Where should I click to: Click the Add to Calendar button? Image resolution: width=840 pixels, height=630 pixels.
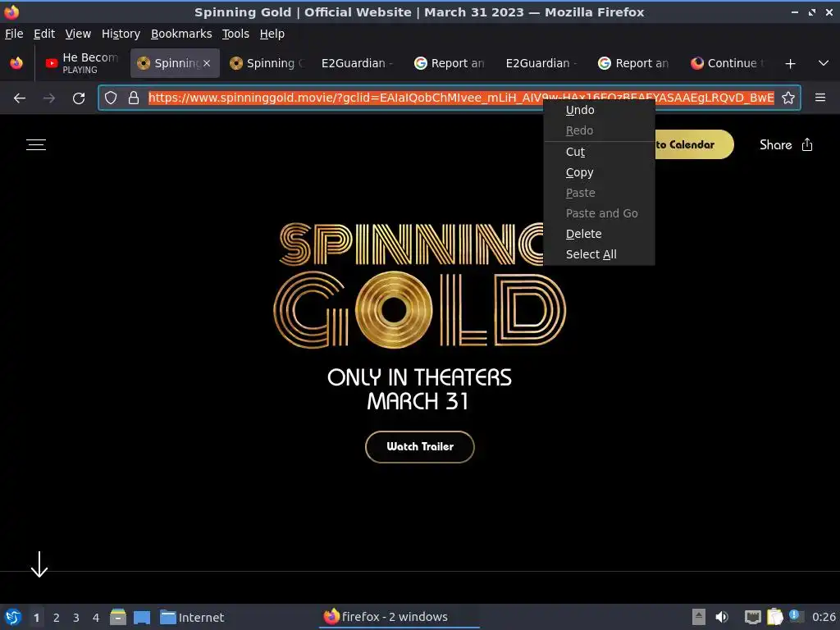pyautogui.click(x=694, y=144)
